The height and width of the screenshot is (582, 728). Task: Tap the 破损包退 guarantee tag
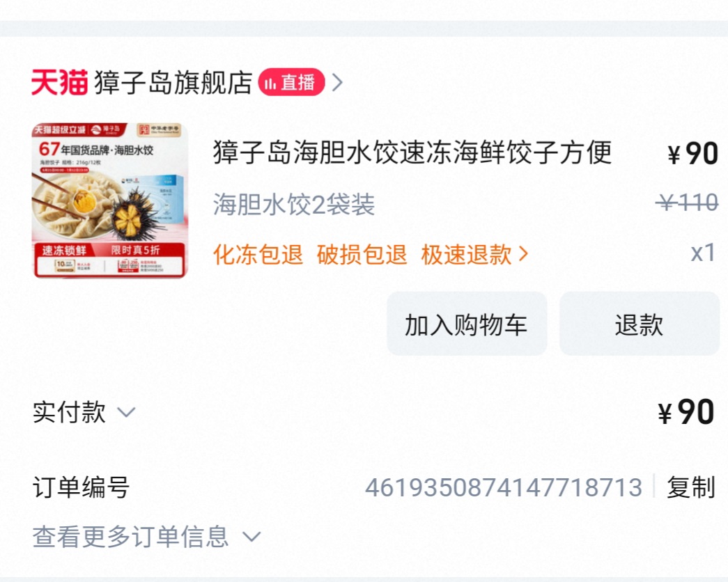(x=362, y=254)
